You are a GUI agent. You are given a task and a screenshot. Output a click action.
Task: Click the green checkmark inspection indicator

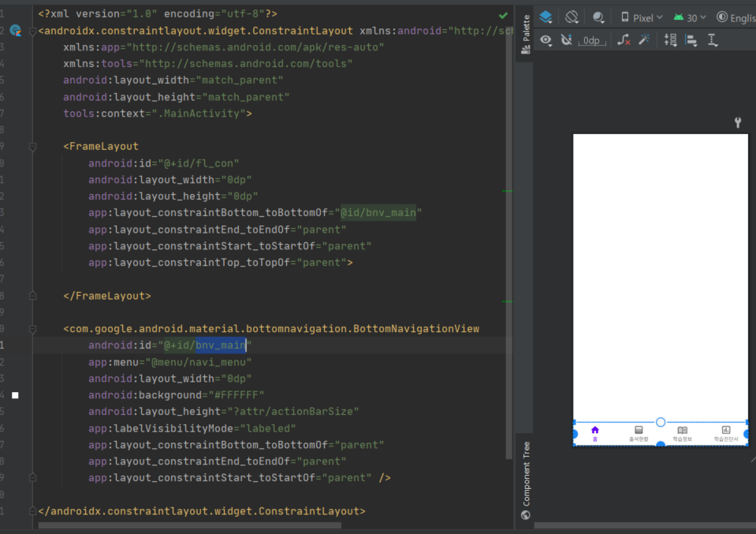pos(503,16)
